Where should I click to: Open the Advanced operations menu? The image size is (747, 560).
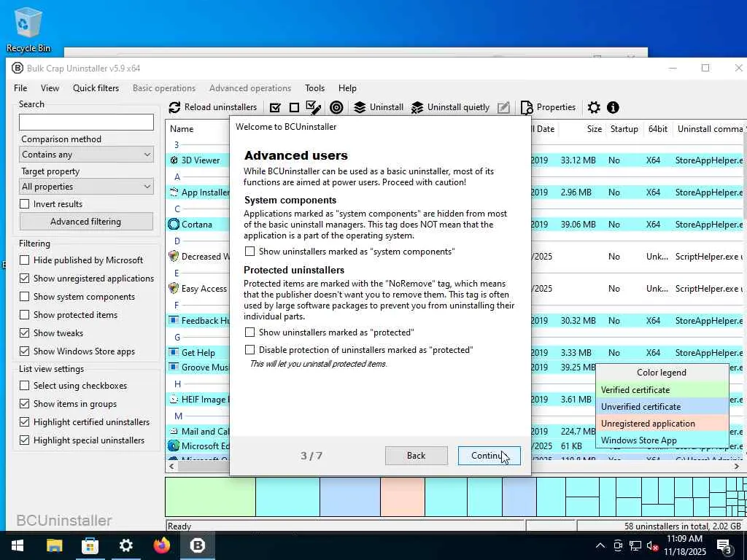point(250,88)
